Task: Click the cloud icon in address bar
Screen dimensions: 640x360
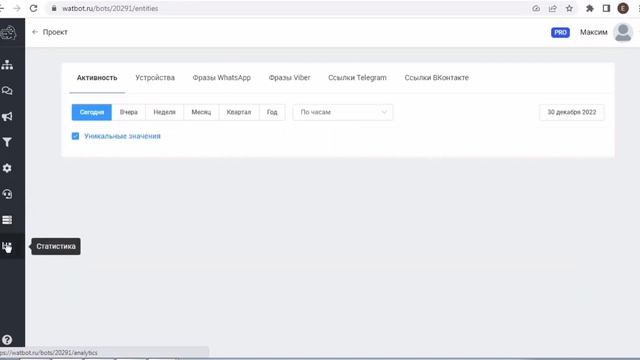Action: [x=536, y=8]
